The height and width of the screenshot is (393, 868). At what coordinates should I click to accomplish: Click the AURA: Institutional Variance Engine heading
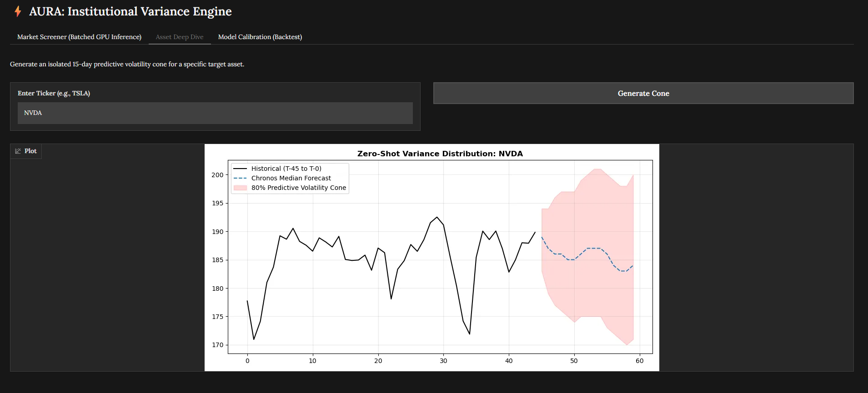130,11
